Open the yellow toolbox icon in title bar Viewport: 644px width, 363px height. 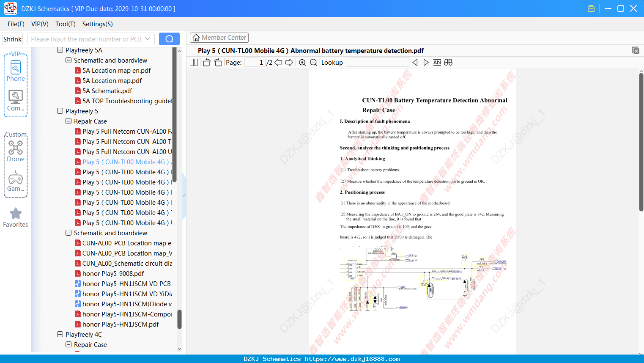click(591, 8)
